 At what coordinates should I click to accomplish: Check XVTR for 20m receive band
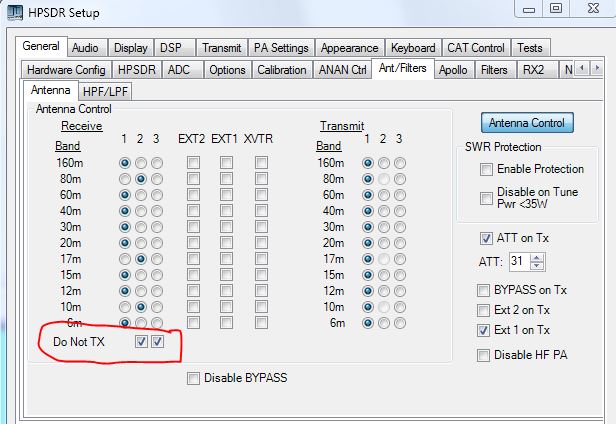coord(261,243)
